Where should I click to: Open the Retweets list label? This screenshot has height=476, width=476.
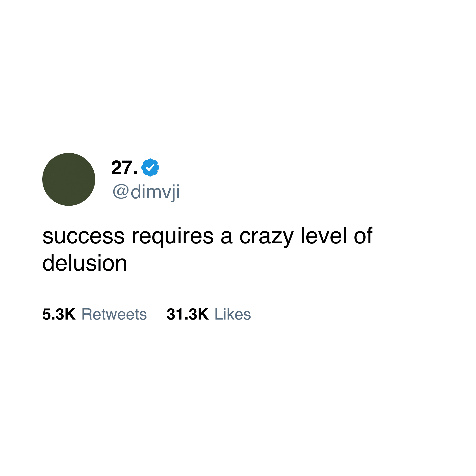[114, 314]
